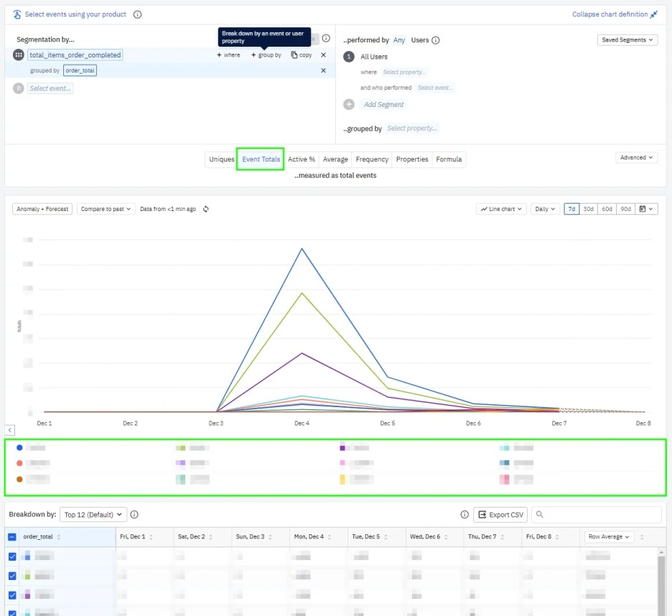Collapse the chart definition panel
The width and height of the screenshot is (672, 616).
pos(615,14)
